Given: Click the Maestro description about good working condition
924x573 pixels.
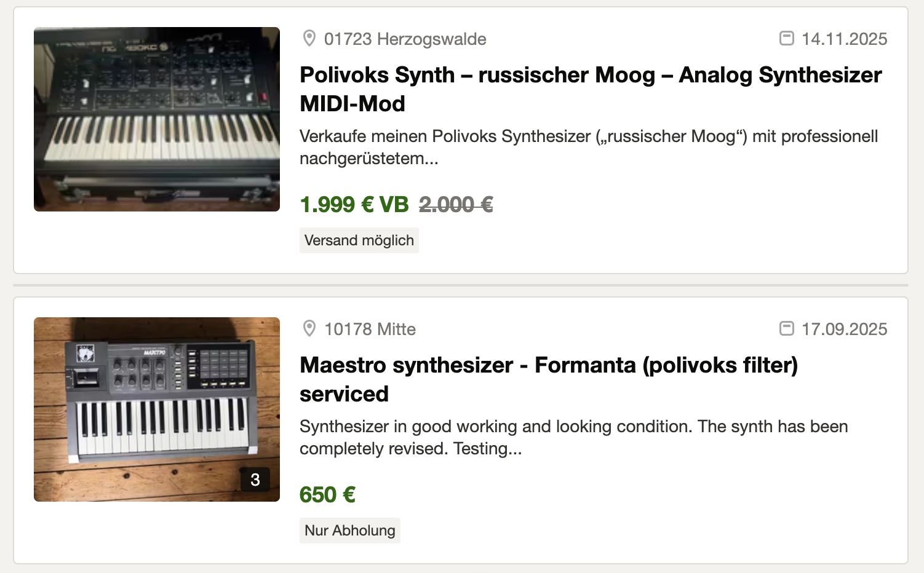Looking at the screenshot, I should pyautogui.click(x=573, y=437).
